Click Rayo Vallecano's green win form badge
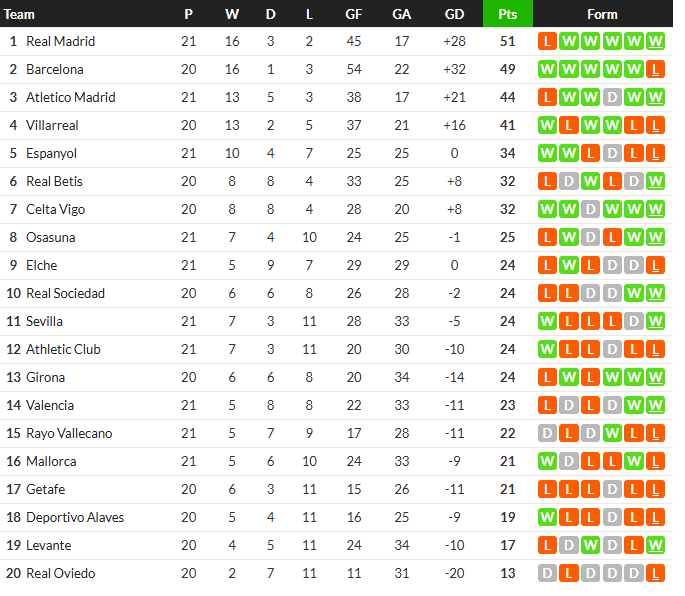The image size is (685, 596). (612, 433)
